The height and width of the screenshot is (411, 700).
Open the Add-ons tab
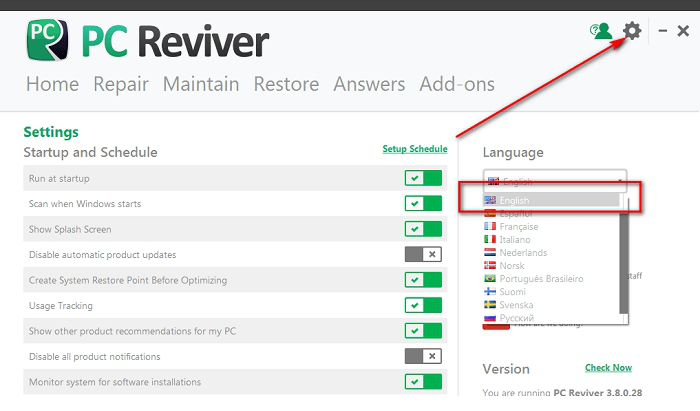tap(457, 84)
